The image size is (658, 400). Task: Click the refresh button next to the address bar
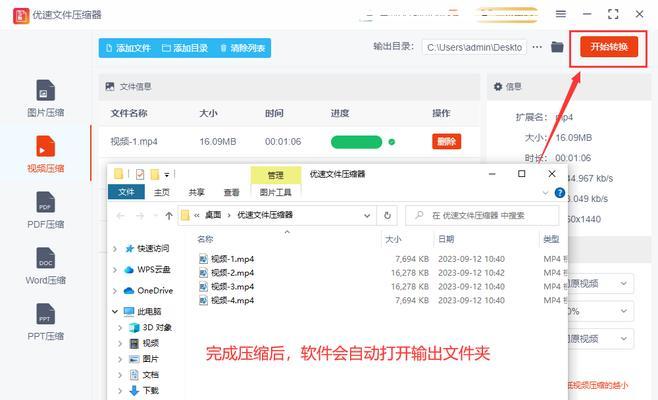387,216
